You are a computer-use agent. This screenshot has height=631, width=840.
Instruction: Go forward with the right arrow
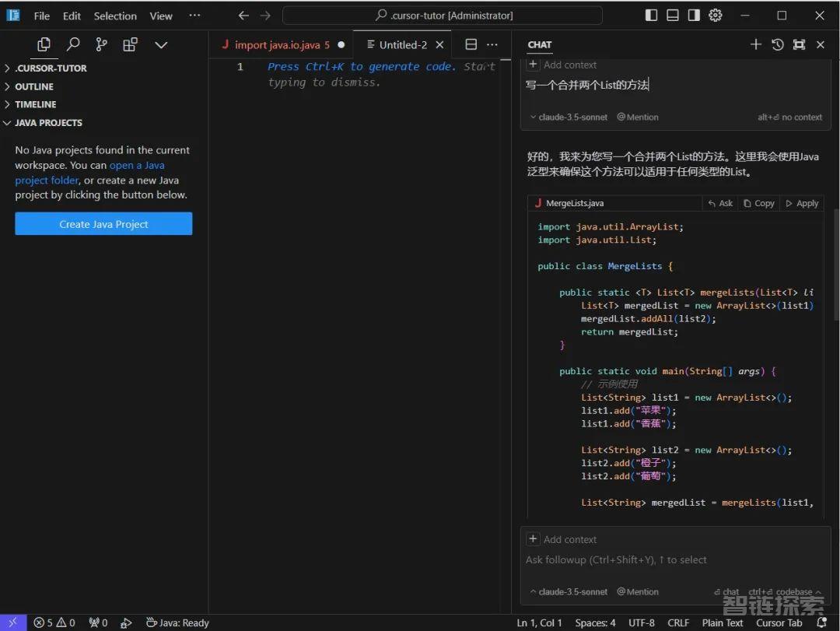[265, 16]
